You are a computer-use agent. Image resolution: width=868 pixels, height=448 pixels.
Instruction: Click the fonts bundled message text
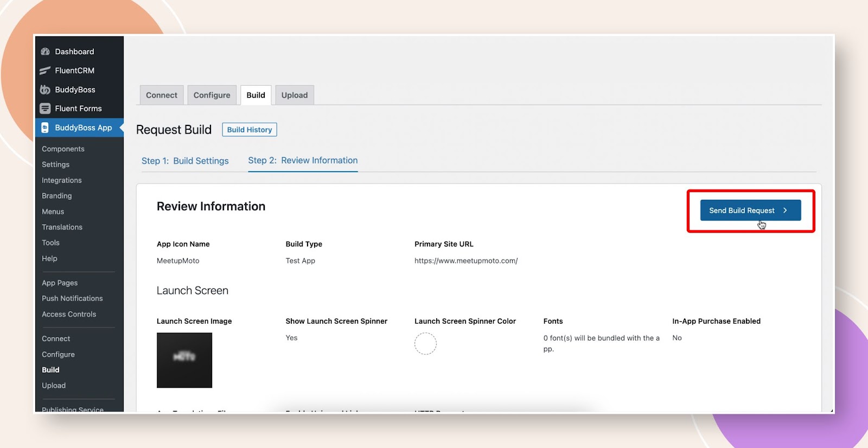602,343
